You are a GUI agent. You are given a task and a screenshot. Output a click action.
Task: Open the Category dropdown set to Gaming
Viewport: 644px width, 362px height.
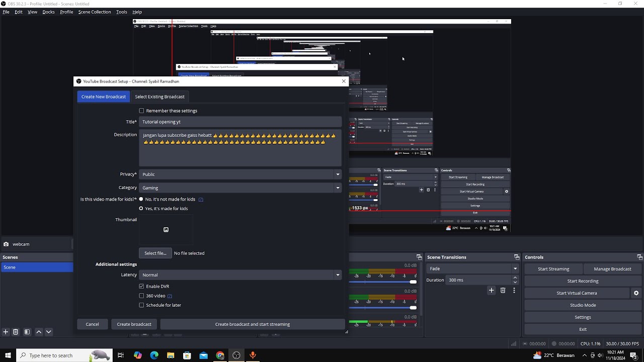click(x=240, y=188)
